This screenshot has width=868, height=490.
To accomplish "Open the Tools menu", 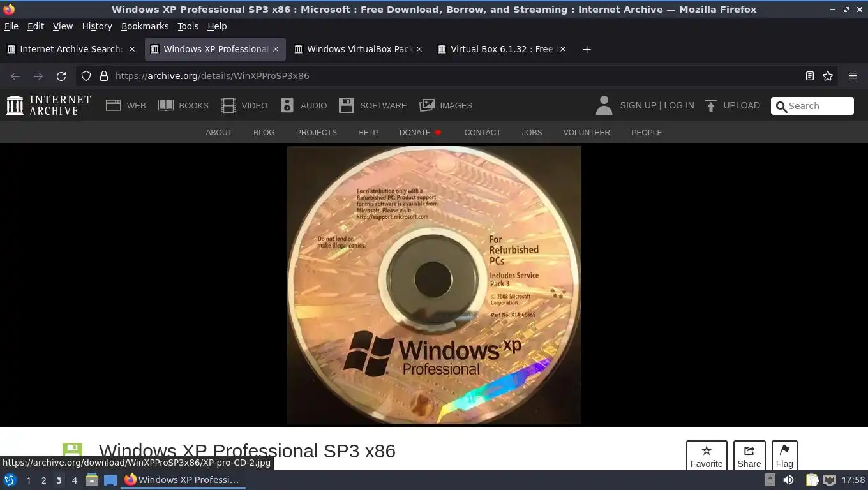I will (188, 26).
